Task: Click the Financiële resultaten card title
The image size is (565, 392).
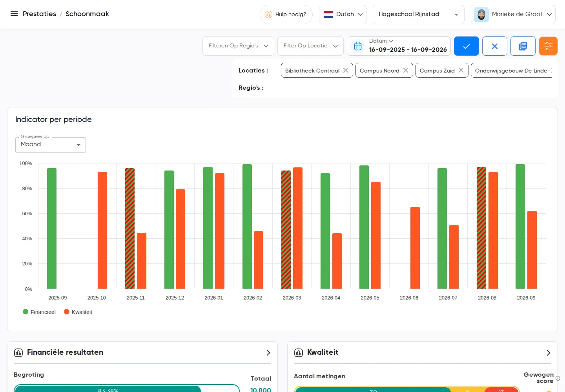Action: 65,352
